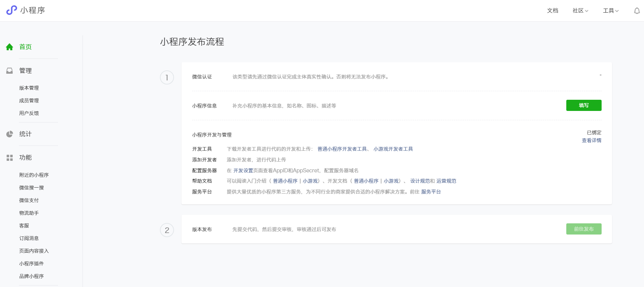Click the inbox icon beside 管理
This screenshot has height=287, width=644.
(10, 71)
